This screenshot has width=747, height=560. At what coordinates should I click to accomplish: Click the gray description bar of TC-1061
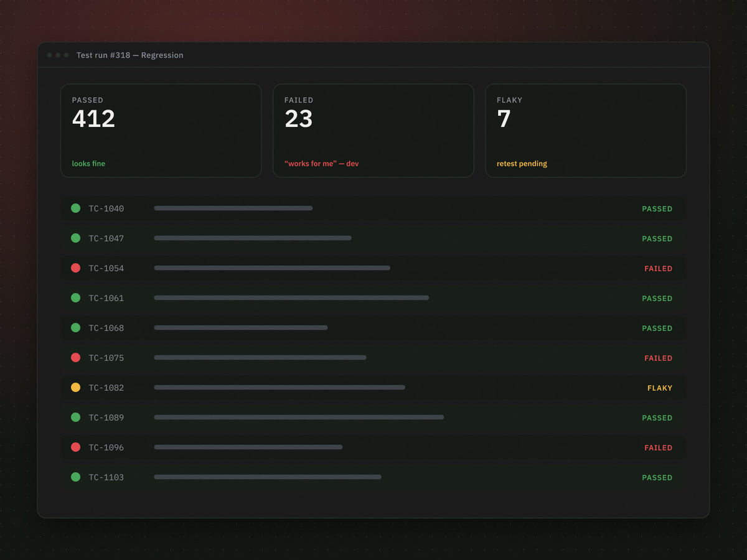coord(291,298)
